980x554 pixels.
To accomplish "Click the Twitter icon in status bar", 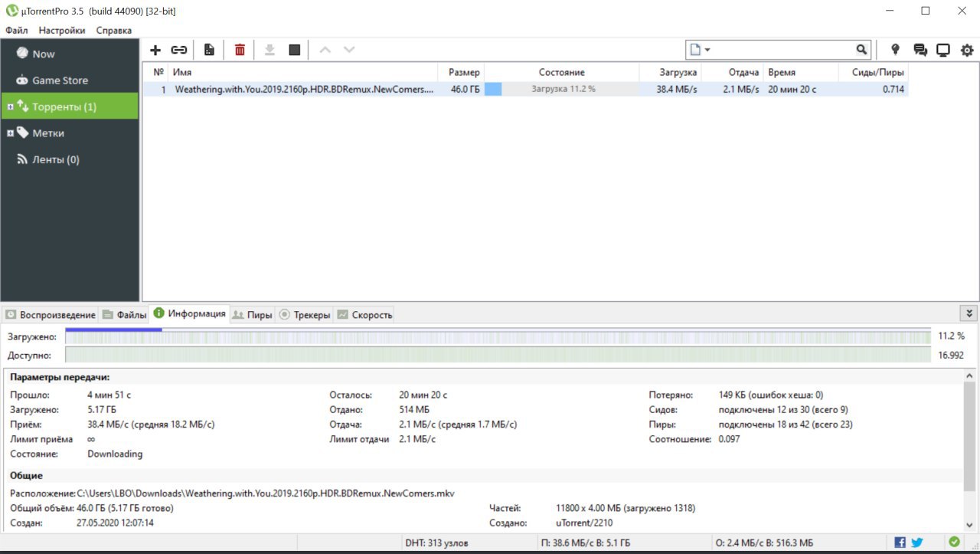I will pyautogui.click(x=916, y=543).
